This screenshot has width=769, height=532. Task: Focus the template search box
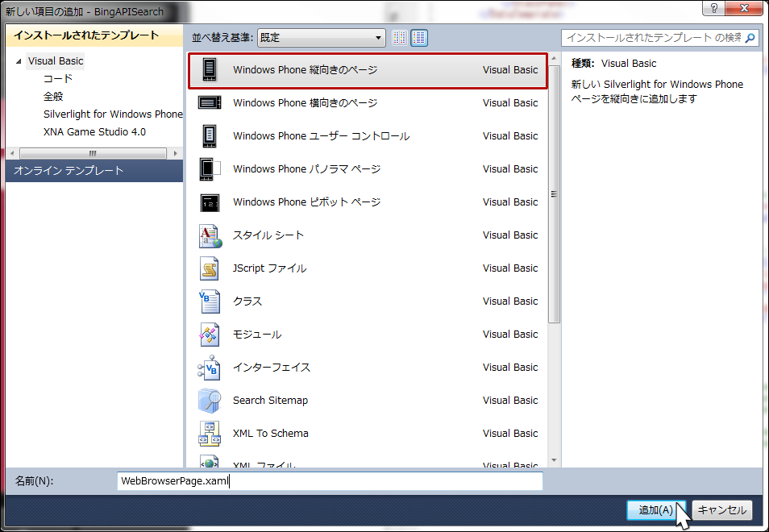659,38
